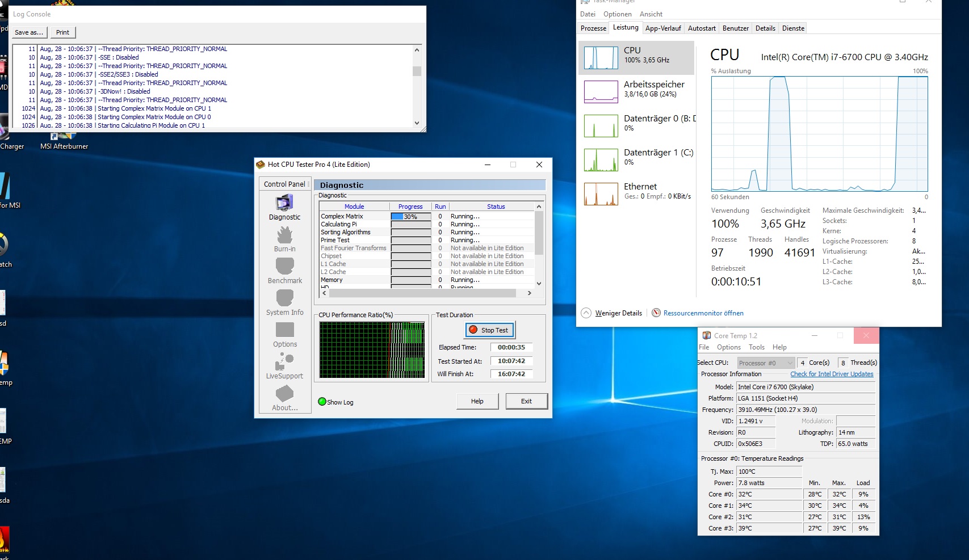Select the Memory module row

(x=427, y=280)
